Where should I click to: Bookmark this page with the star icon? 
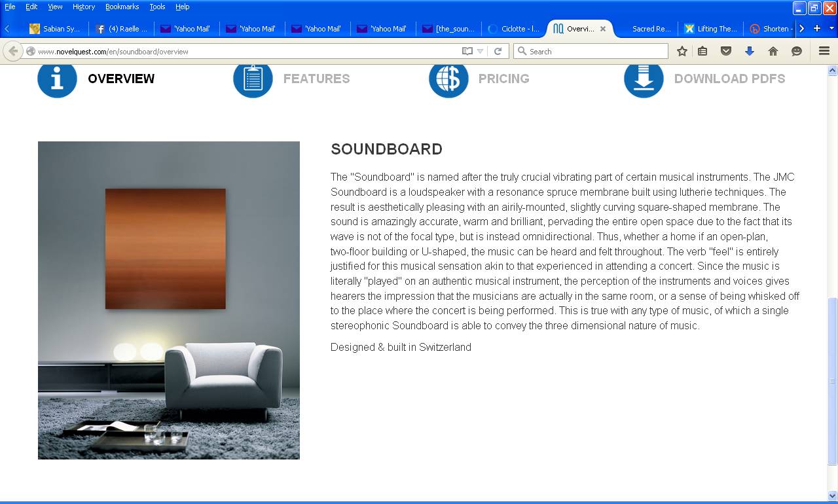tap(682, 51)
